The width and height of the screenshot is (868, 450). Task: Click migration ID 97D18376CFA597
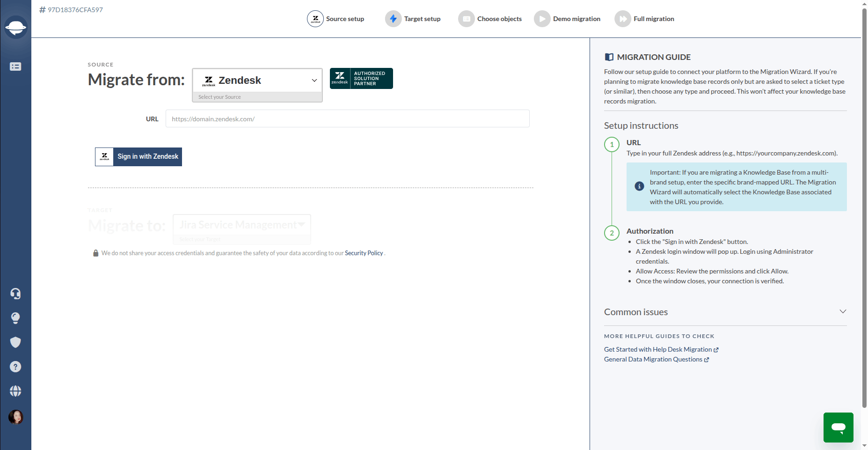point(71,10)
